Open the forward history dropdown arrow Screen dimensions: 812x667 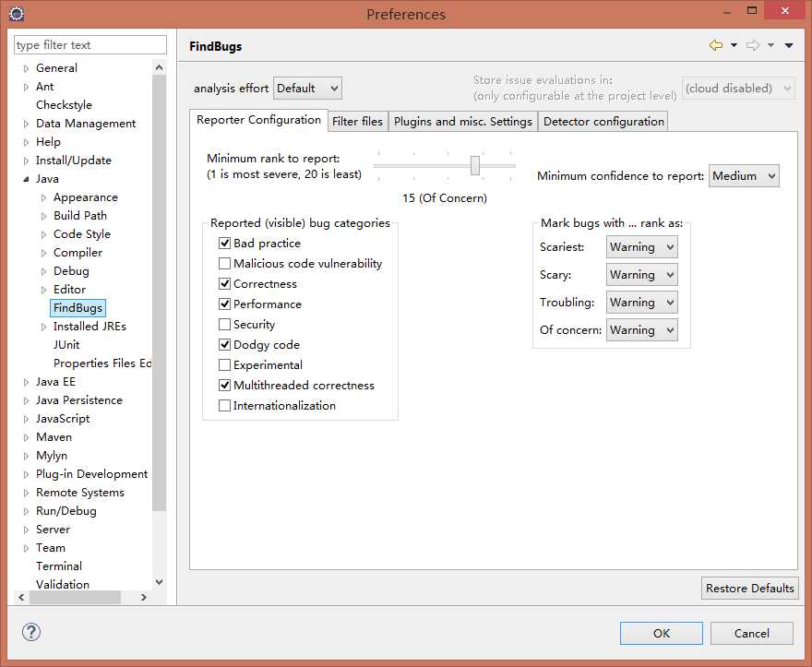click(770, 45)
